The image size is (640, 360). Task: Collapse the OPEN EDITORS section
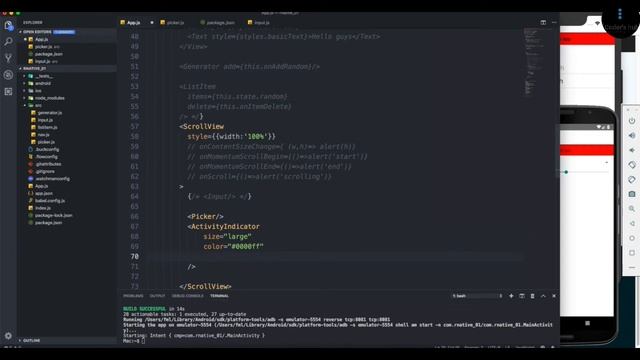[37, 32]
